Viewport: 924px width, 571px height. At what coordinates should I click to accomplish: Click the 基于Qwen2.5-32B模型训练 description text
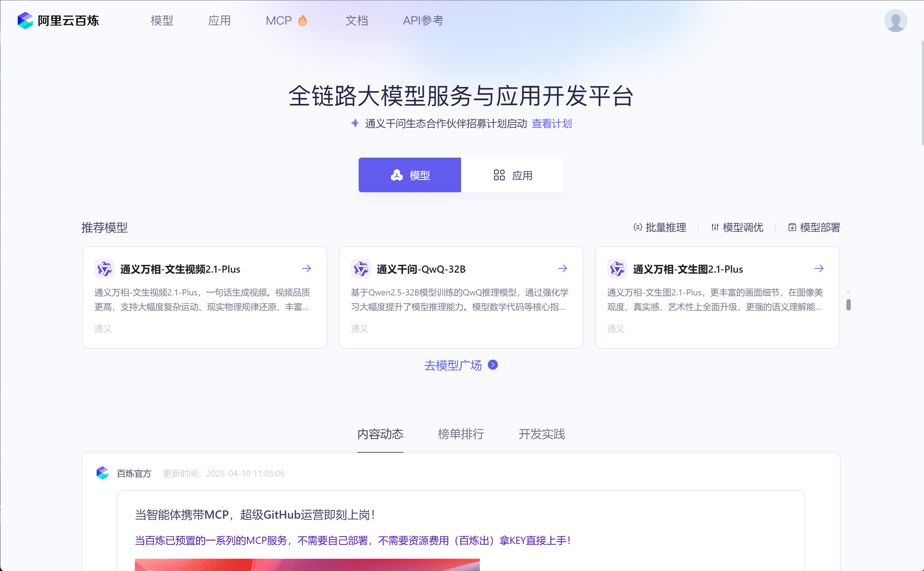[x=460, y=299]
